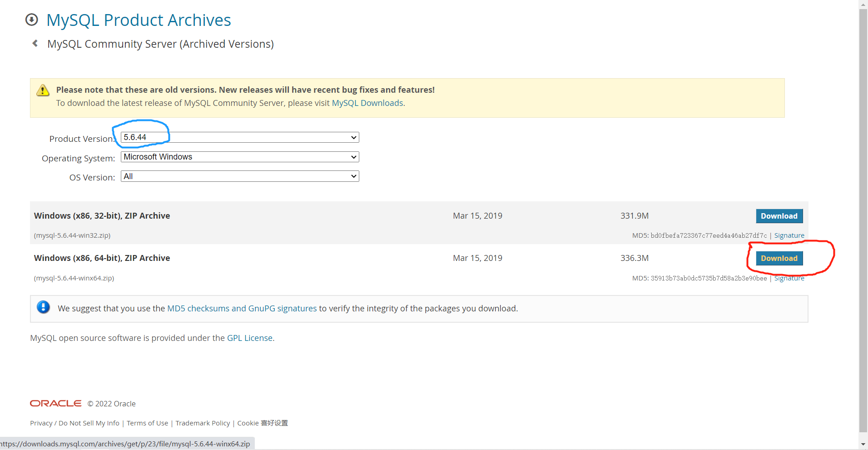Visit the MySQL Downloads link
Screen dimensions: 868x450
(x=367, y=103)
